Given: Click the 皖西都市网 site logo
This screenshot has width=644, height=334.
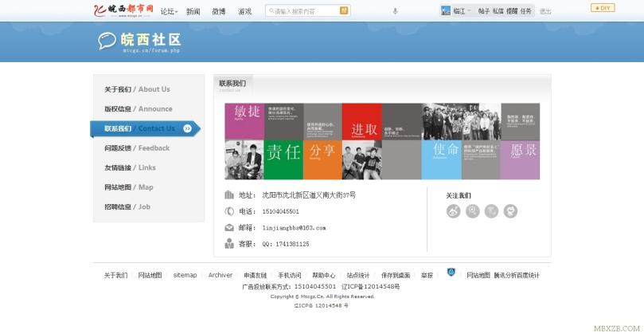Looking at the screenshot, I should coord(123,10).
